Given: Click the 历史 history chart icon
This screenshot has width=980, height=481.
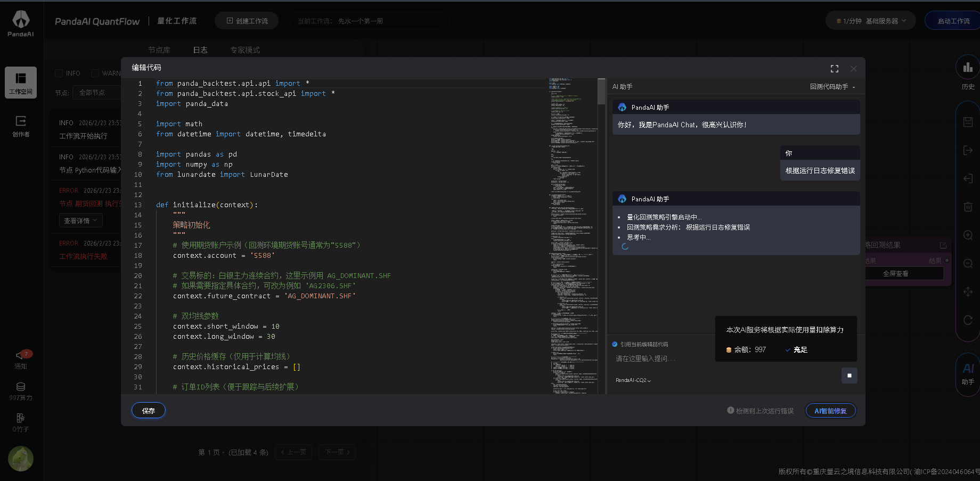Looking at the screenshot, I should point(968,68).
